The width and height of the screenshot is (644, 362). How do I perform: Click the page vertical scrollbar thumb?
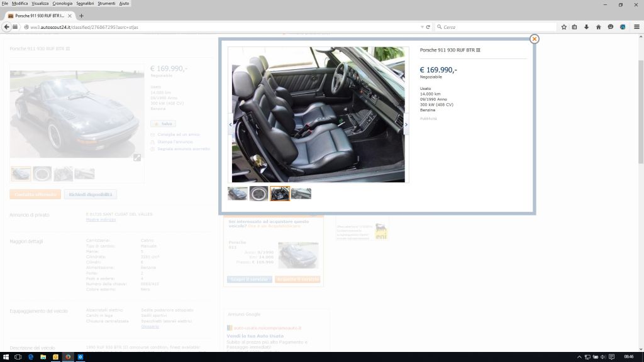tap(641, 112)
